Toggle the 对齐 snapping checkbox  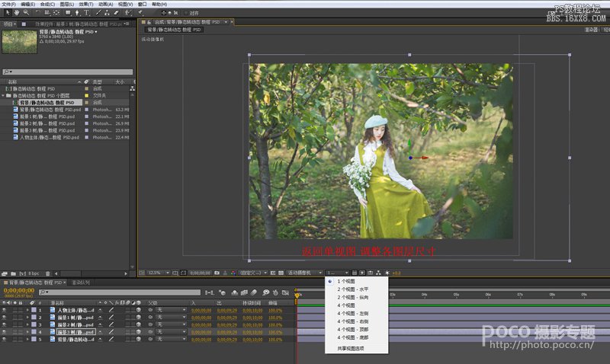click(185, 13)
